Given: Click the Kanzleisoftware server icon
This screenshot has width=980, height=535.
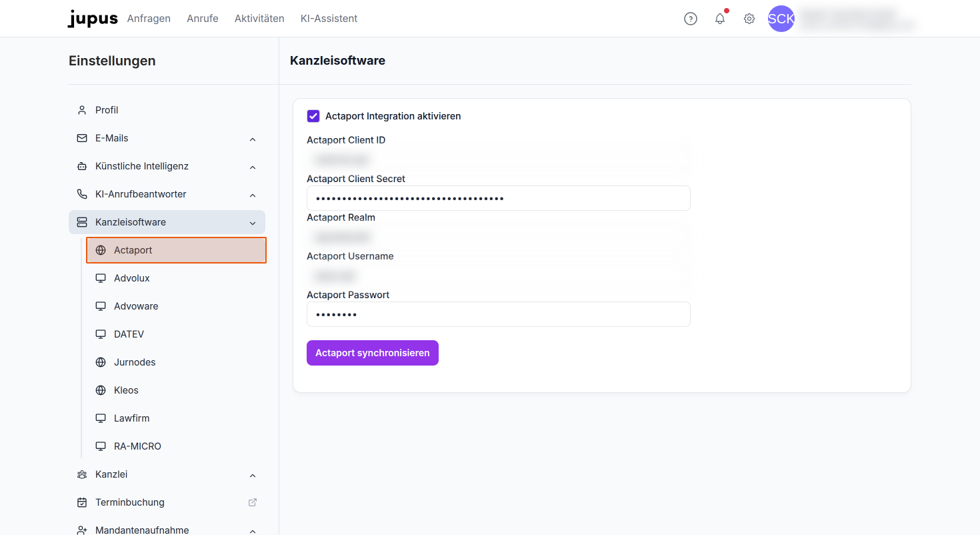Looking at the screenshot, I should (82, 222).
